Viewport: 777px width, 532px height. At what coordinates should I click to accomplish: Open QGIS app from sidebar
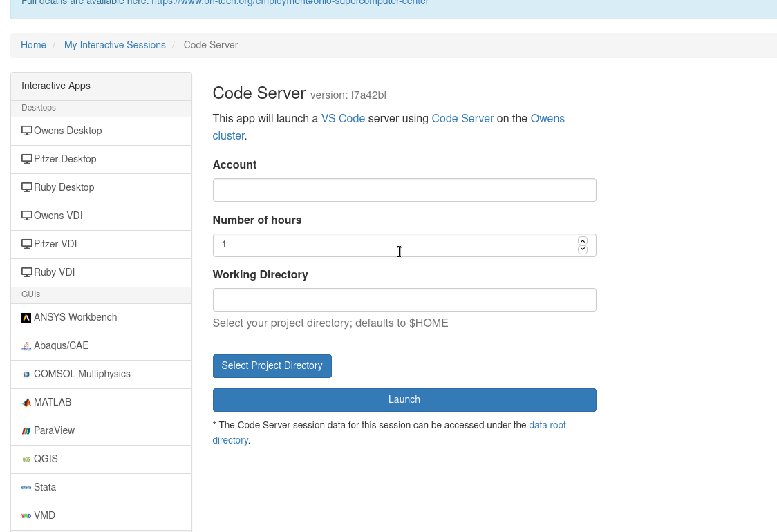point(101,459)
